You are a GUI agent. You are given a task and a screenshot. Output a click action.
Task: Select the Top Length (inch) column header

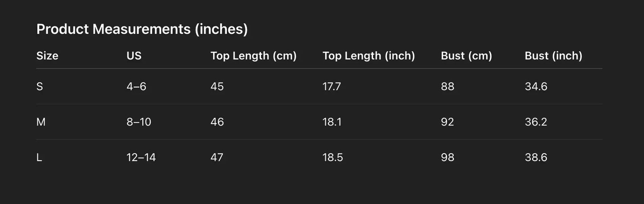click(x=369, y=56)
